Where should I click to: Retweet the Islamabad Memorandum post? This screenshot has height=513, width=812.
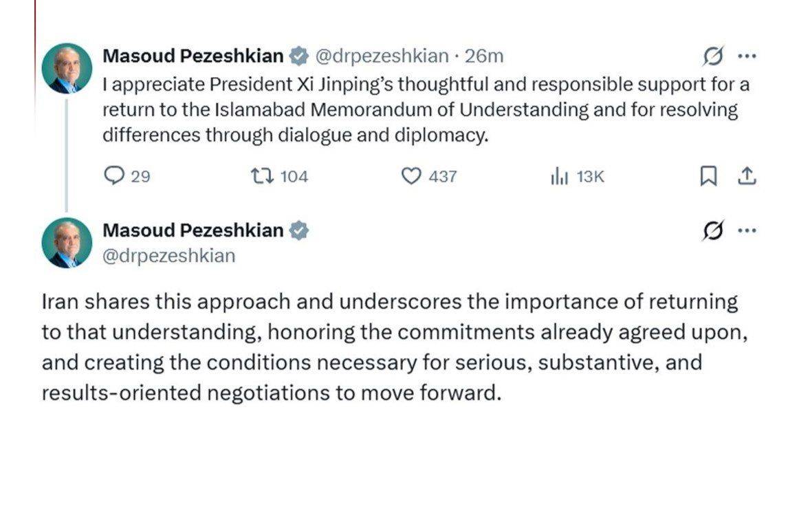(x=279, y=176)
